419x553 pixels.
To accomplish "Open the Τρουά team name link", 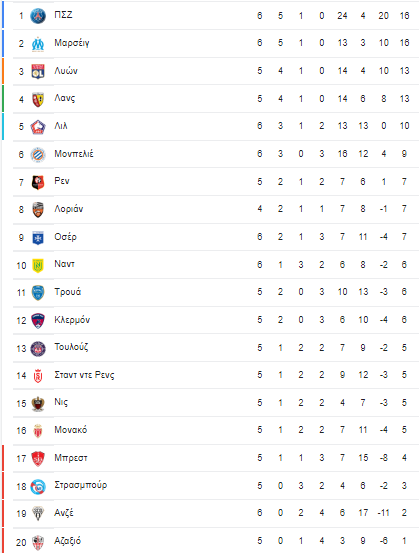I will coord(67,292).
